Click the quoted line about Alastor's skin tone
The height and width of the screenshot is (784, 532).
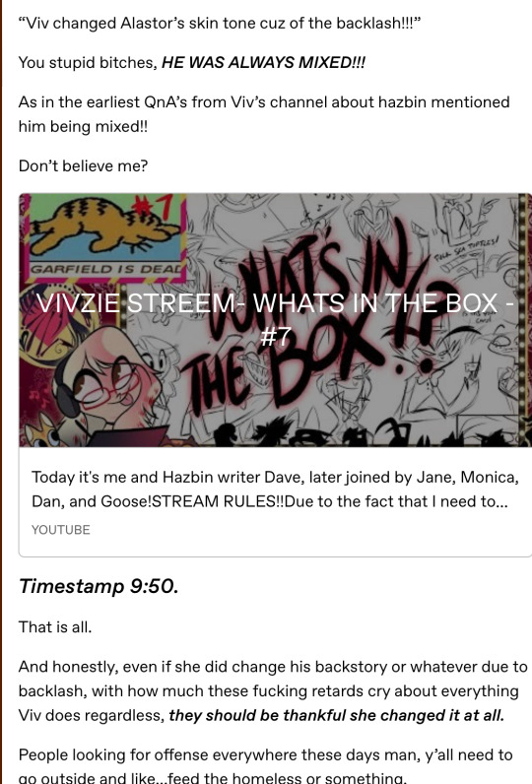click(x=219, y=23)
